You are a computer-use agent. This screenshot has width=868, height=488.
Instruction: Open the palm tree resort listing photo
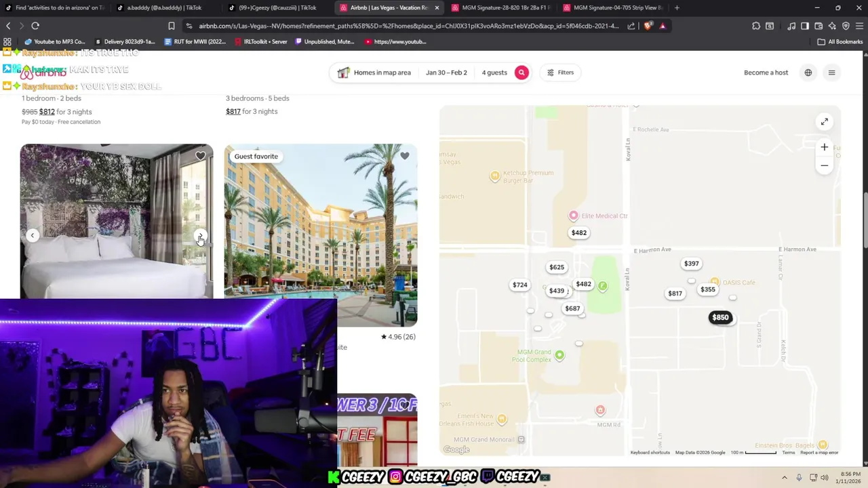(321, 235)
